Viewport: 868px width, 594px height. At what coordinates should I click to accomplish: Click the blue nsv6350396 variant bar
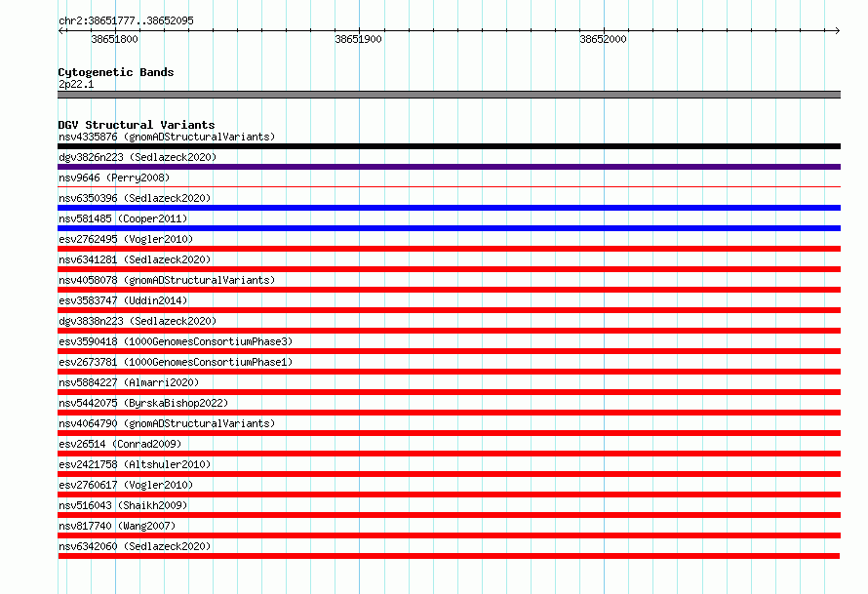tap(449, 208)
